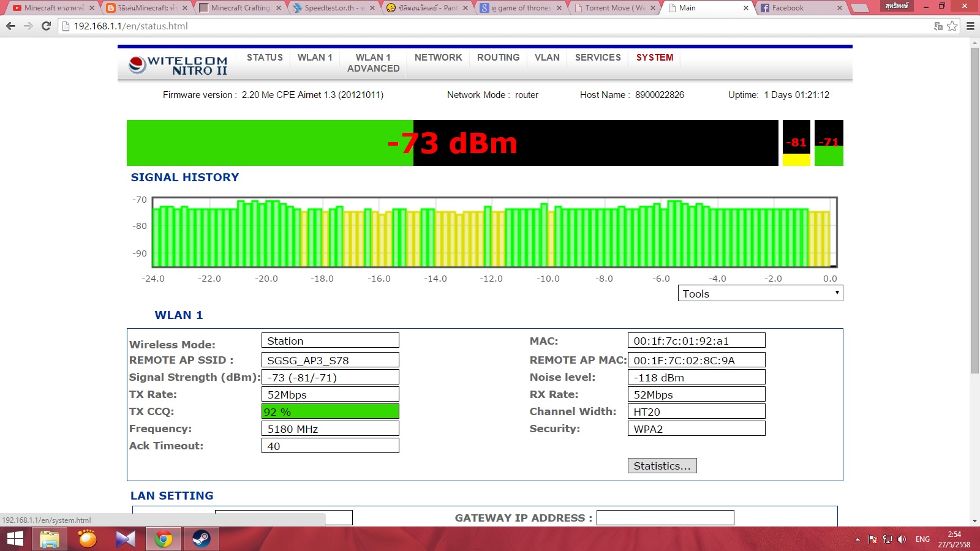980x551 pixels.
Task: Expand the Tools dropdown
Action: [x=759, y=294]
